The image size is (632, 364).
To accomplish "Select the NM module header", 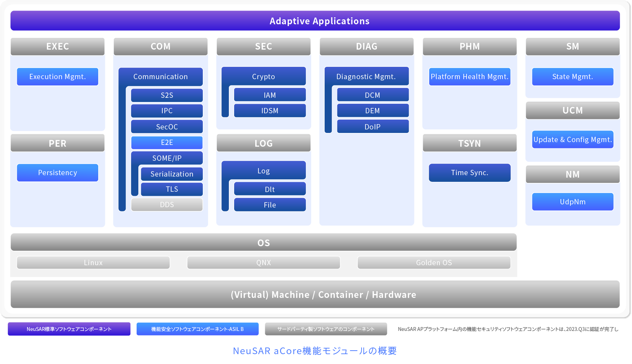I will 573,174.
